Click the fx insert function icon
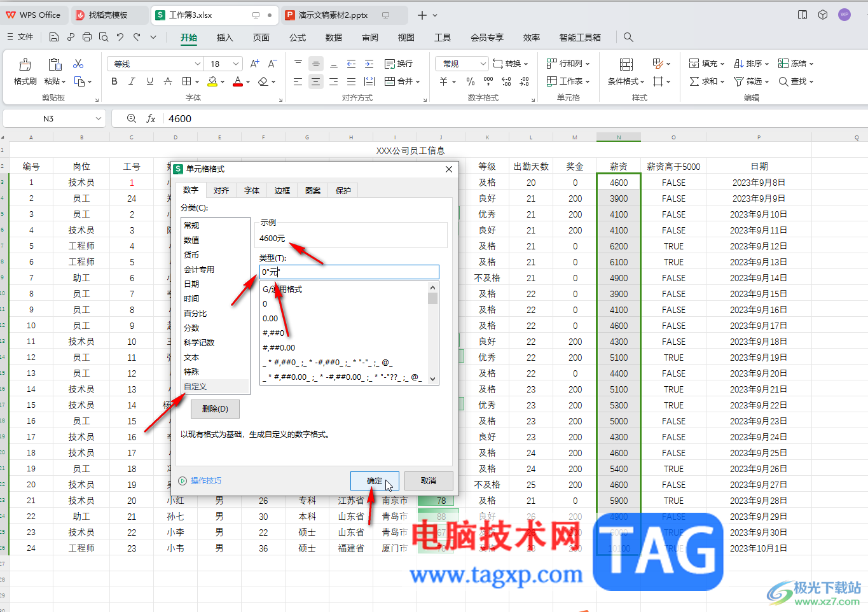868x612 pixels. [x=151, y=118]
